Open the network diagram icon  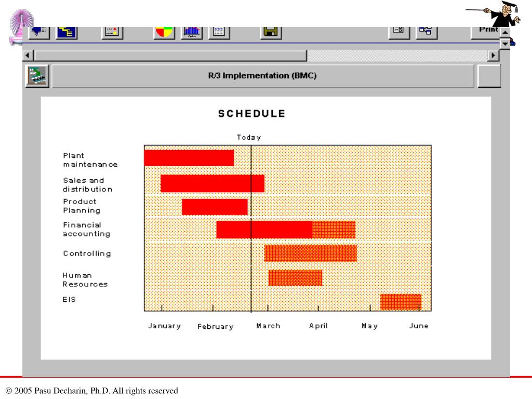point(427,33)
